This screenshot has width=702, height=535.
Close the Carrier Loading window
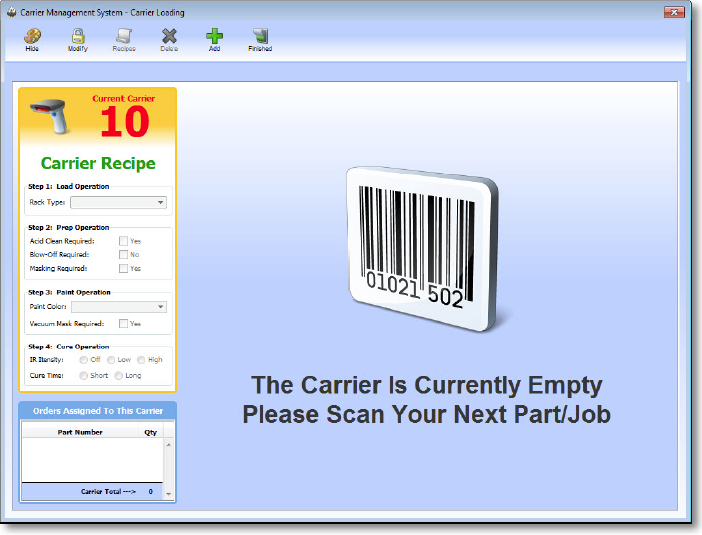tap(674, 12)
